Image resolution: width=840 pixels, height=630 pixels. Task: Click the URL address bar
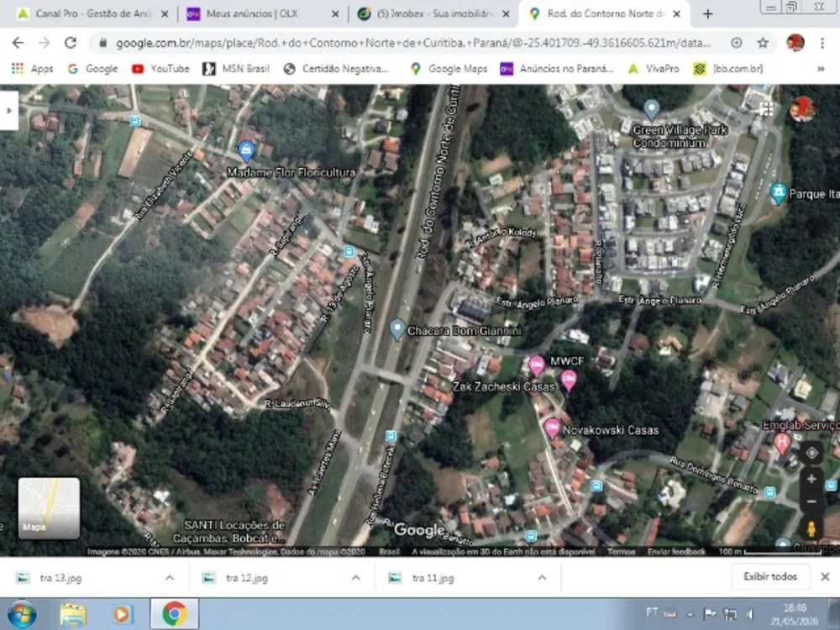pyautogui.click(x=412, y=43)
